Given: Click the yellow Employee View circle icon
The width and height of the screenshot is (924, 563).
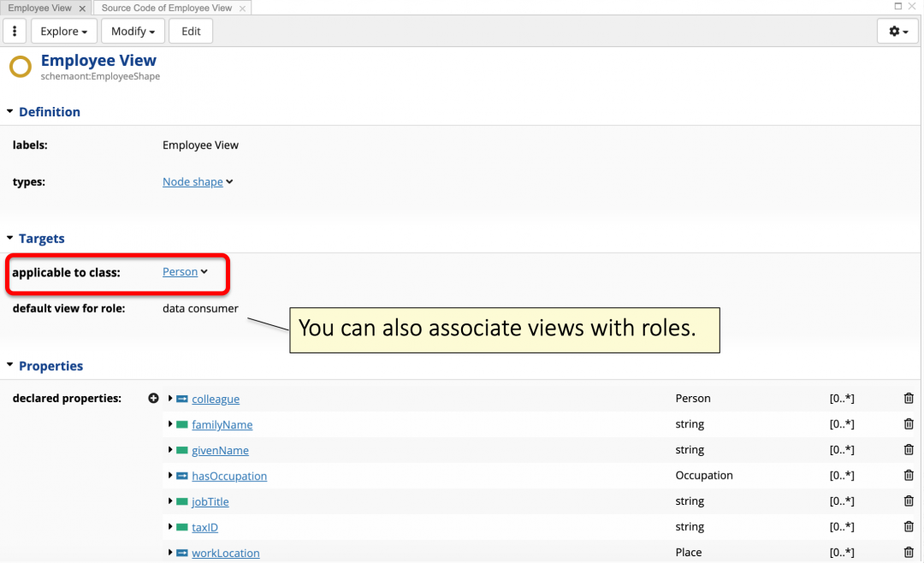Looking at the screenshot, I should 21,67.
